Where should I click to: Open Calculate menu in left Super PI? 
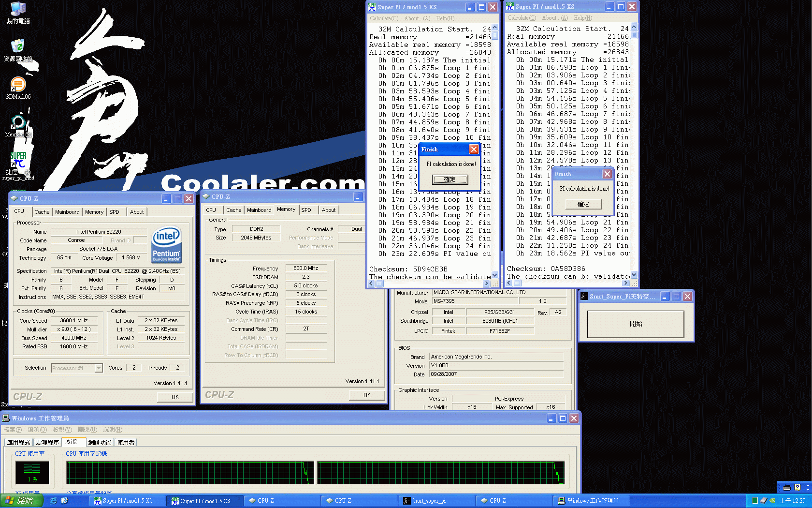(384, 18)
